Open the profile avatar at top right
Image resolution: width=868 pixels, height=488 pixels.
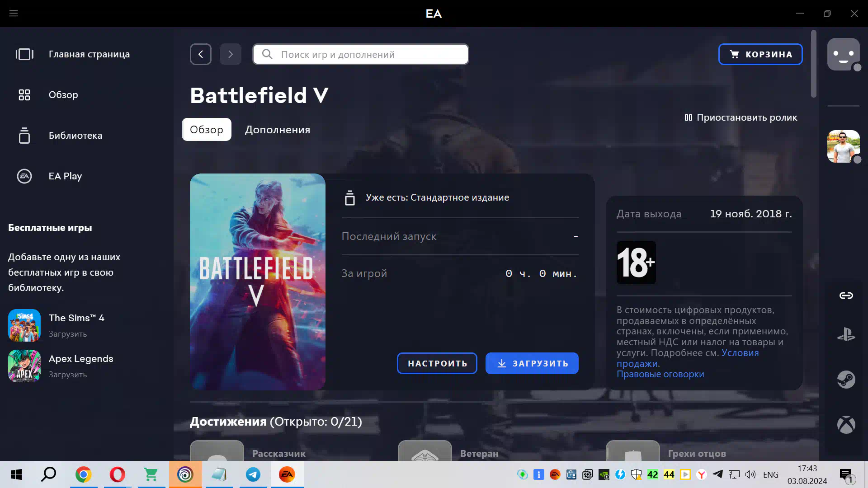(x=844, y=54)
